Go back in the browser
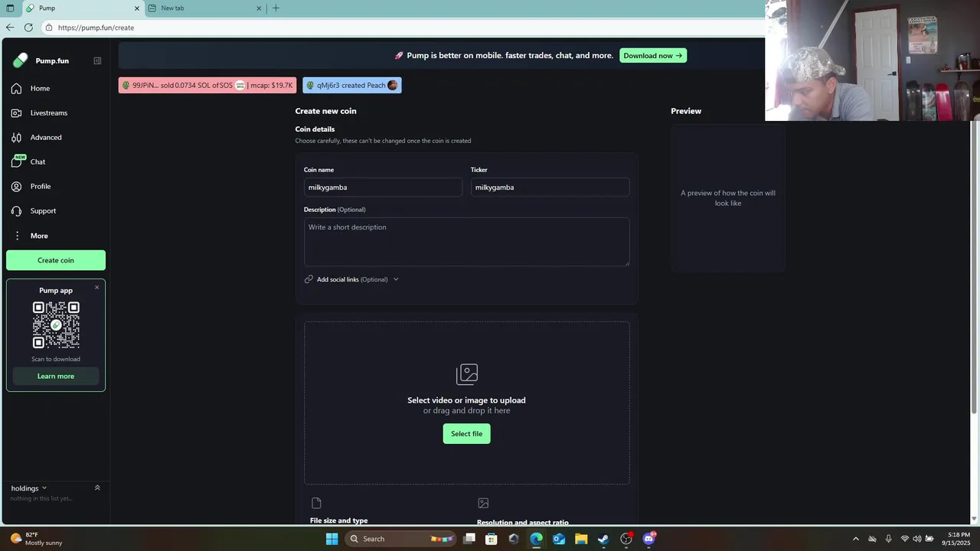This screenshot has width=980, height=551. pos(10,28)
